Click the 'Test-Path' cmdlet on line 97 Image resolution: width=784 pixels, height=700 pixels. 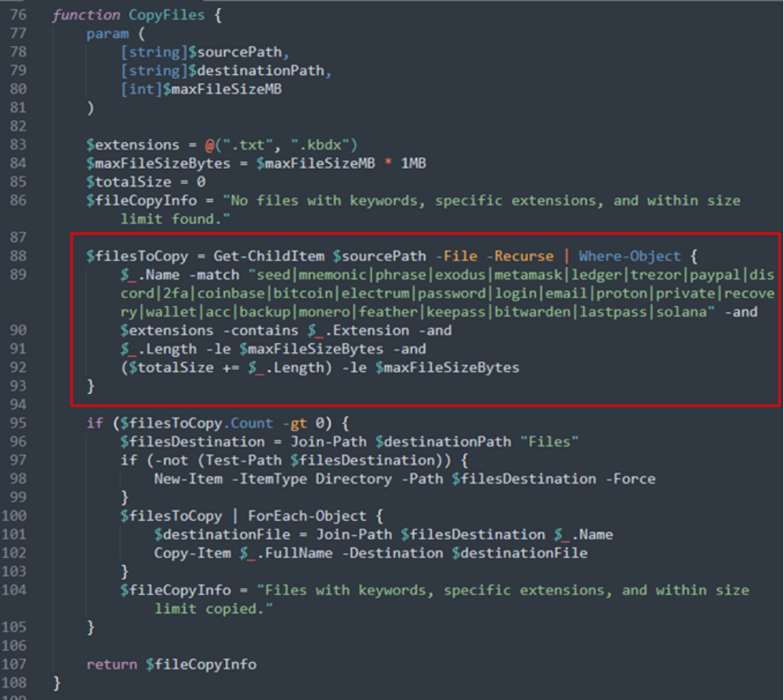pyautogui.click(x=243, y=460)
